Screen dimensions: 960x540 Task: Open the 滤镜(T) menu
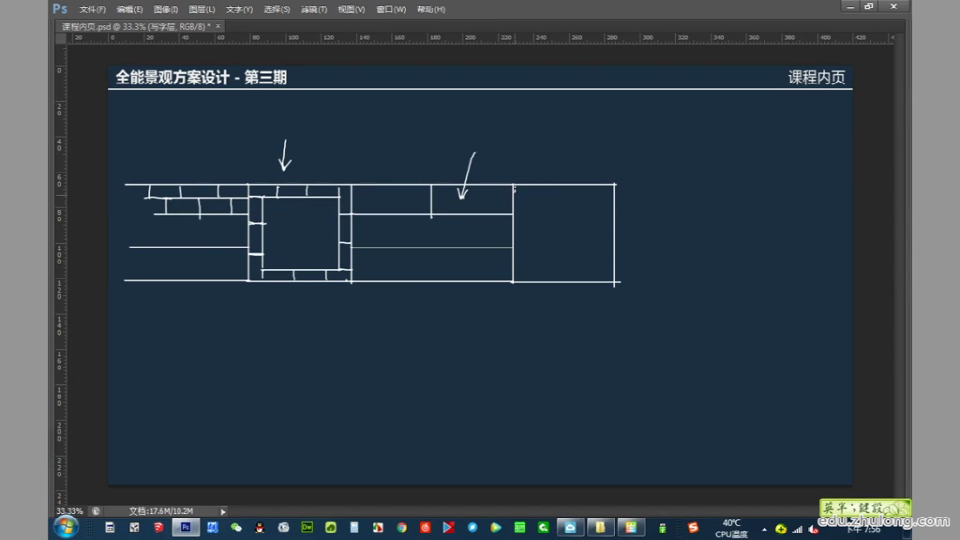(x=314, y=9)
